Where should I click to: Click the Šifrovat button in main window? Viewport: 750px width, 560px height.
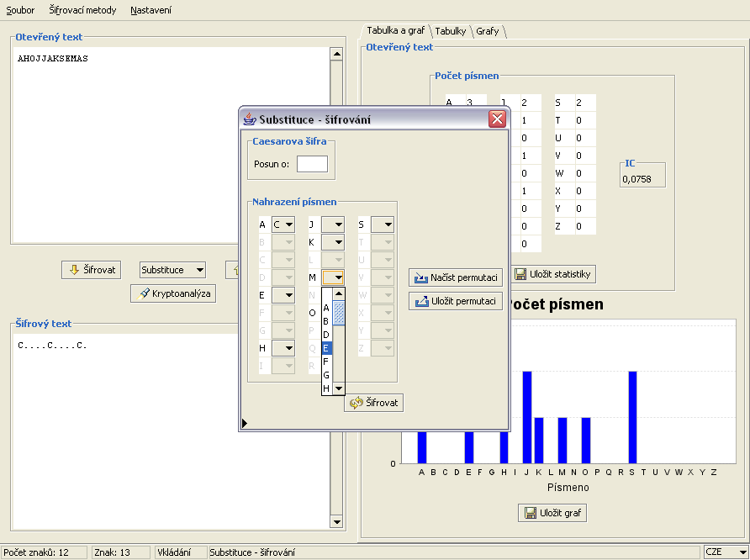[92, 270]
